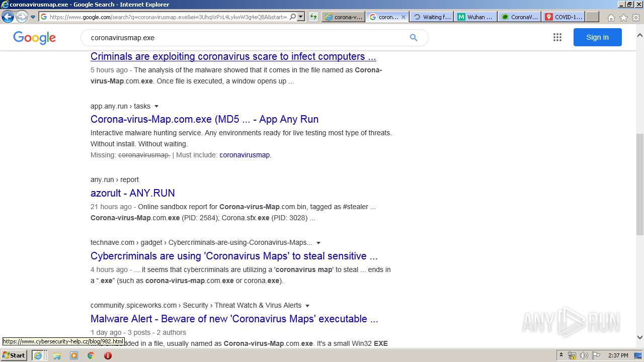
Task: Click the Google search text box
Action: point(247,38)
